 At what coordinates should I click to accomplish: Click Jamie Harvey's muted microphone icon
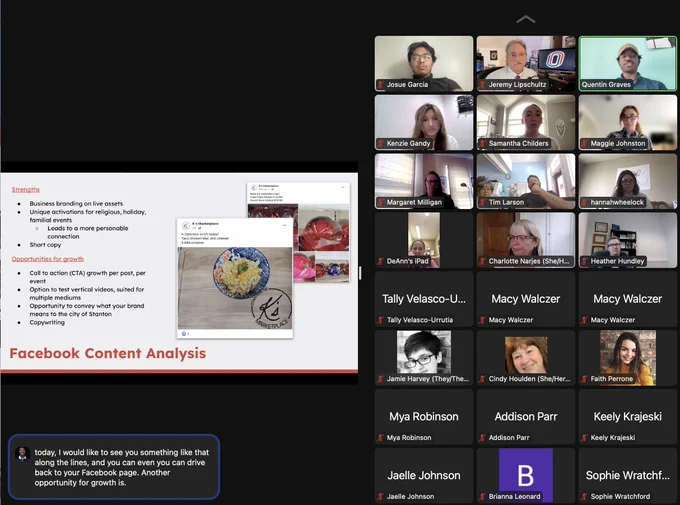pyautogui.click(x=380, y=379)
